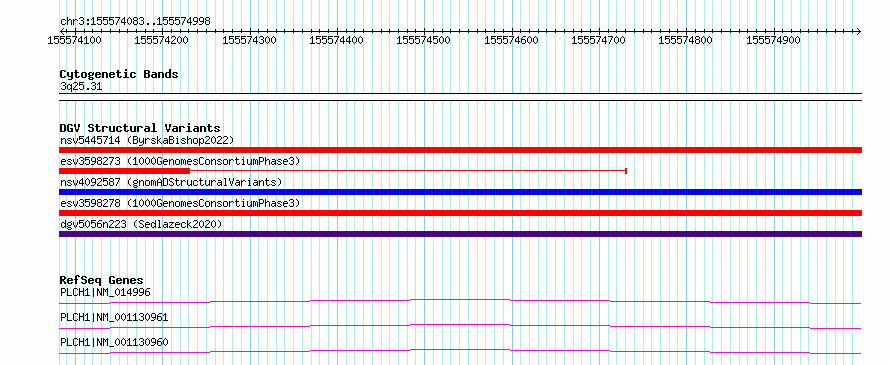
Task: Click the magenta PLCH1|NM_001130961 gene line
Action: pyautogui.click(x=460, y=326)
